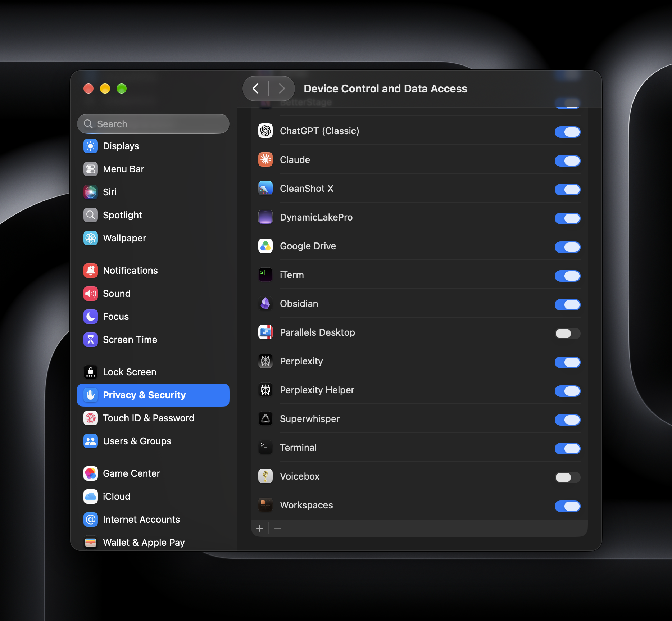Image resolution: width=672 pixels, height=621 pixels.
Task: Go forward using the right chevron
Action: click(282, 89)
